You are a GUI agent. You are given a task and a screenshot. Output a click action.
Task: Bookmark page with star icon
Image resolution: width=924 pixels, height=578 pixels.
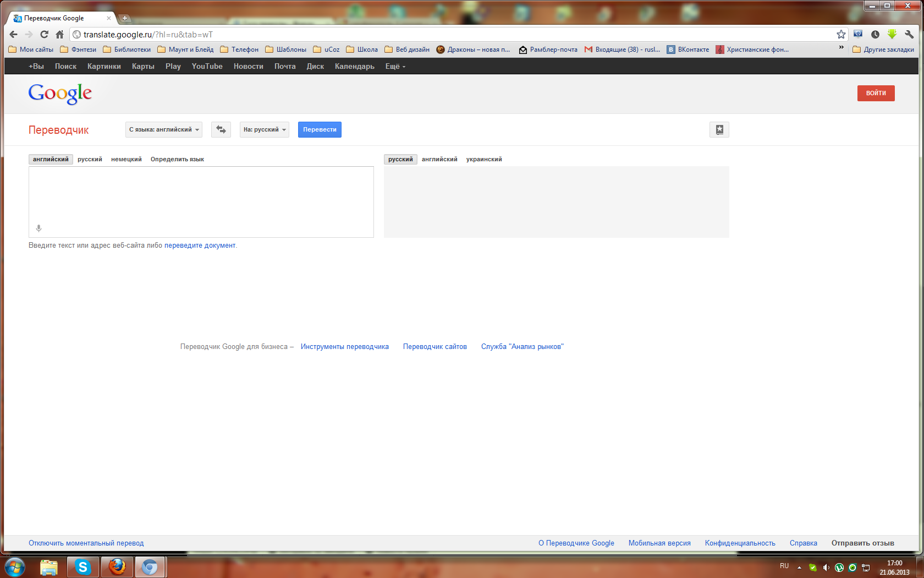click(841, 34)
